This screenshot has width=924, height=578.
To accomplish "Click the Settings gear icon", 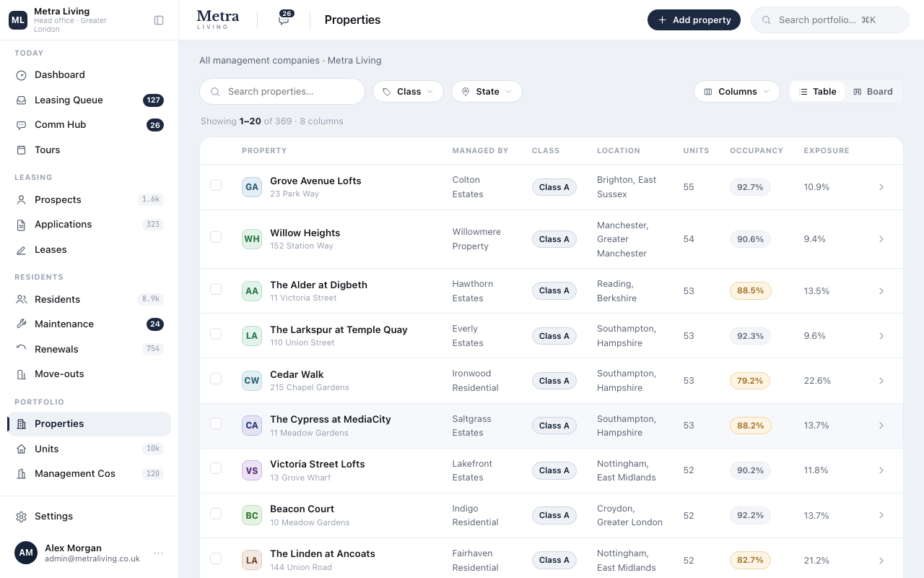I will (x=21, y=517).
